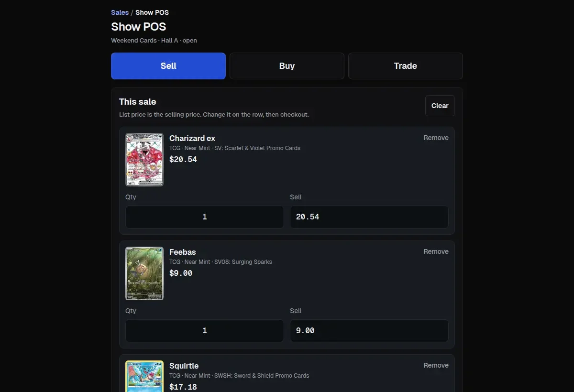
Task: Select the Feebas card title
Action: [183, 252]
